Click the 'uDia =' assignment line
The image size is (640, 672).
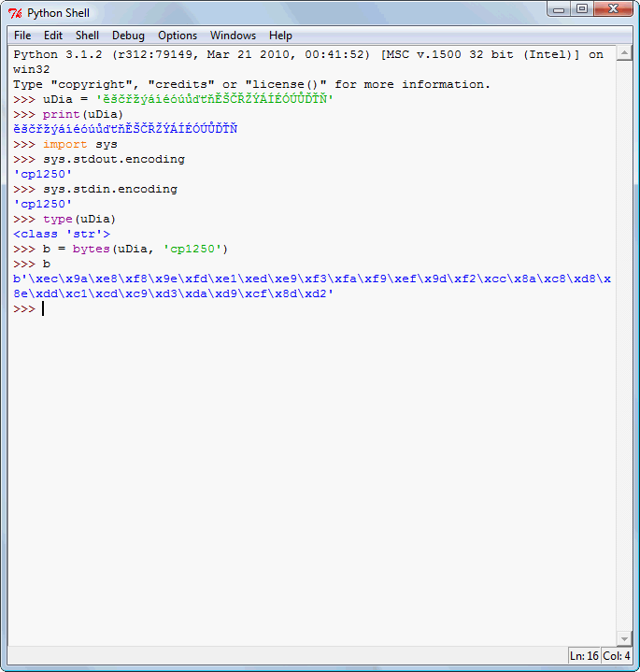pos(173,99)
